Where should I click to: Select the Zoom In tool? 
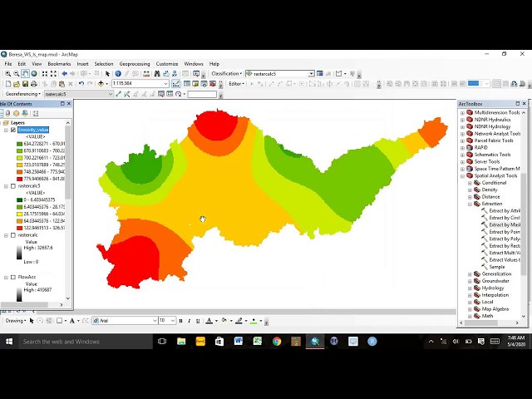tap(7, 74)
